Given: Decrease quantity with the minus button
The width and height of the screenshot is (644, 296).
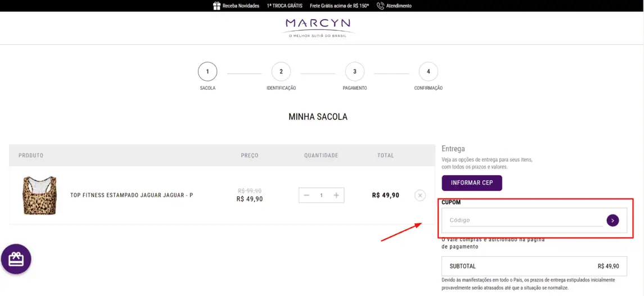Looking at the screenshot, I should 307,195.
